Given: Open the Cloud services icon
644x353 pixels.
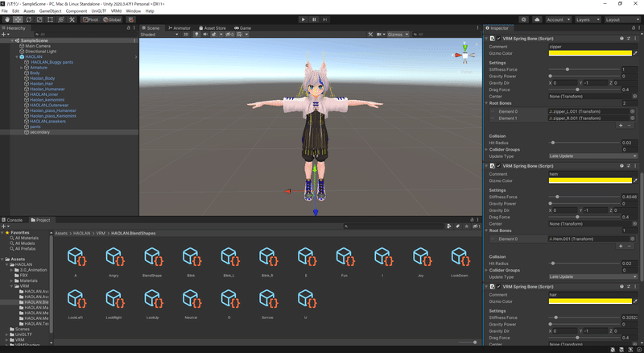Looking at the screenshot, I should tap(537, 19).
